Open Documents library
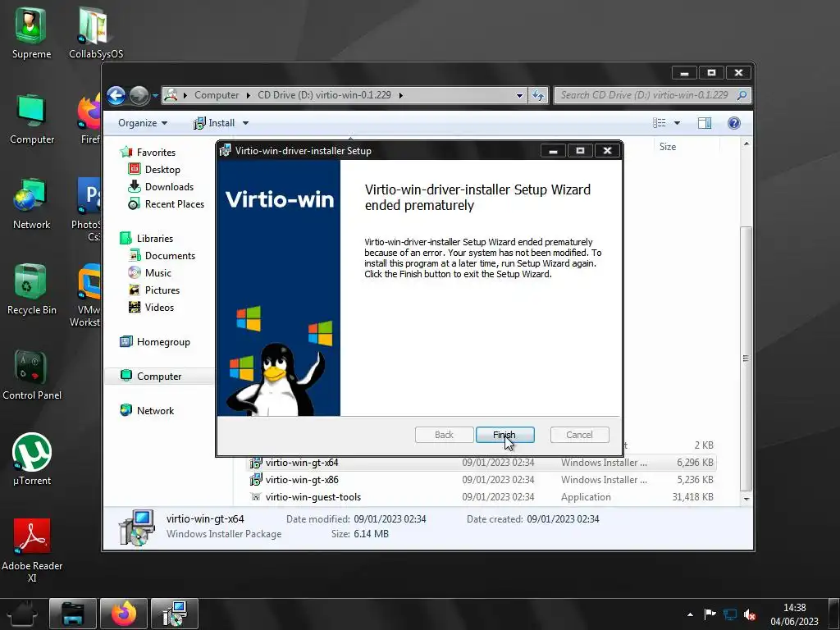The image size is (840, 630). (162, 256)
